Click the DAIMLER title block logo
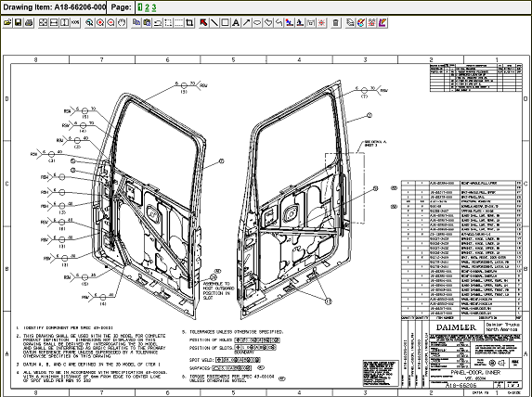Image resolution: width=532 pixels, height=397 pixels. [x=456, y=327]
